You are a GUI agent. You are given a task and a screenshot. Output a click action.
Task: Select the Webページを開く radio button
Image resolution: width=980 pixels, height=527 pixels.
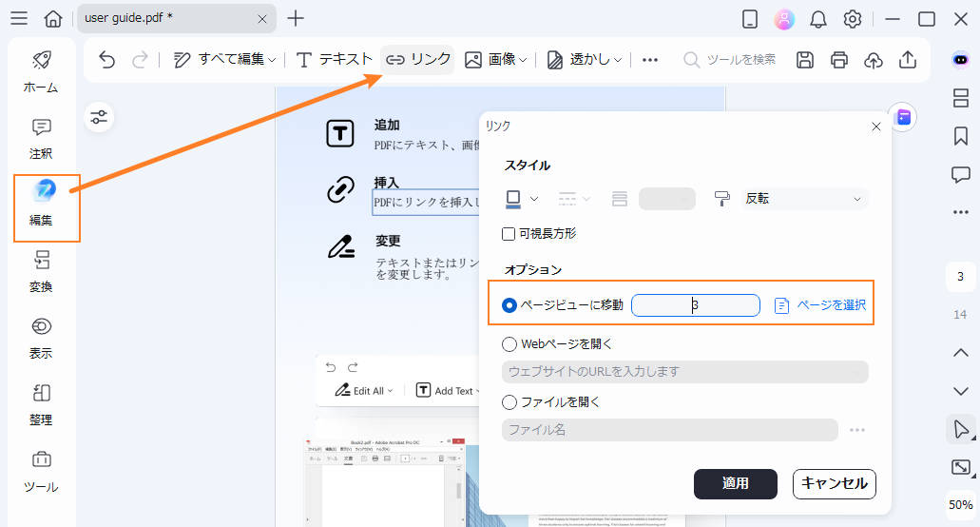[x=509, y=343]
